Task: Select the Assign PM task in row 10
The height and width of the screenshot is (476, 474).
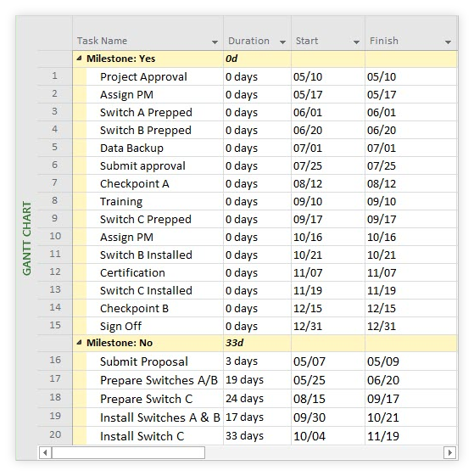Action: pos(126,238)
